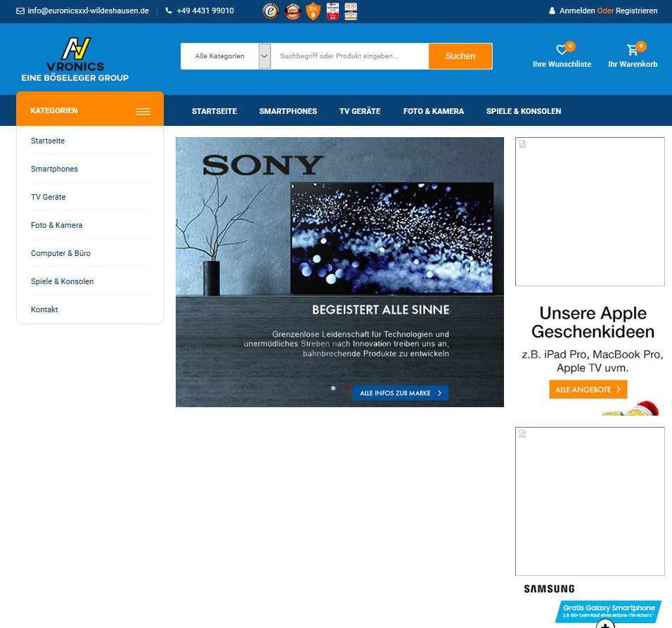Open the Foto & Kamera nav menu item

coord(433,111)
